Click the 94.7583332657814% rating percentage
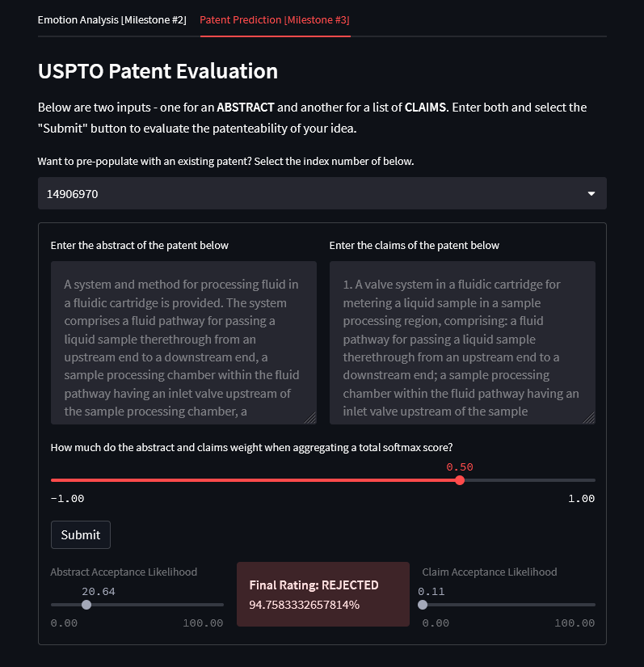The height and width of the screenshot is (667, 644). point(304,605)
